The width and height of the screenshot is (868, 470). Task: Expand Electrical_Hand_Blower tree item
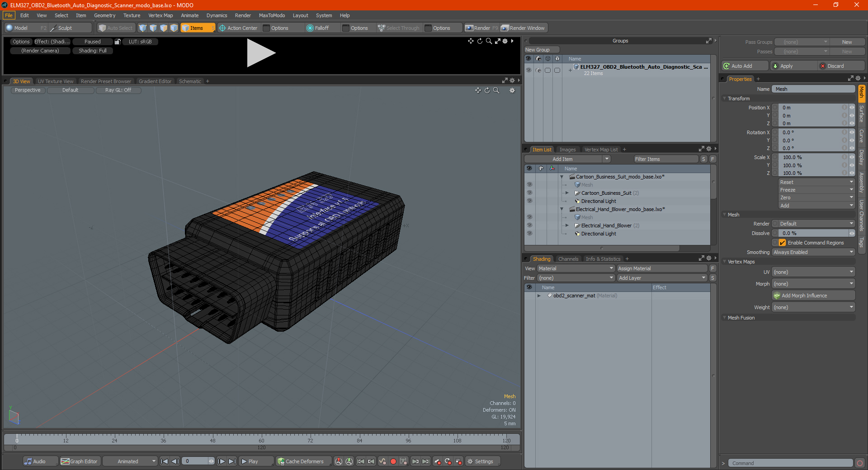tap(567, 226)
